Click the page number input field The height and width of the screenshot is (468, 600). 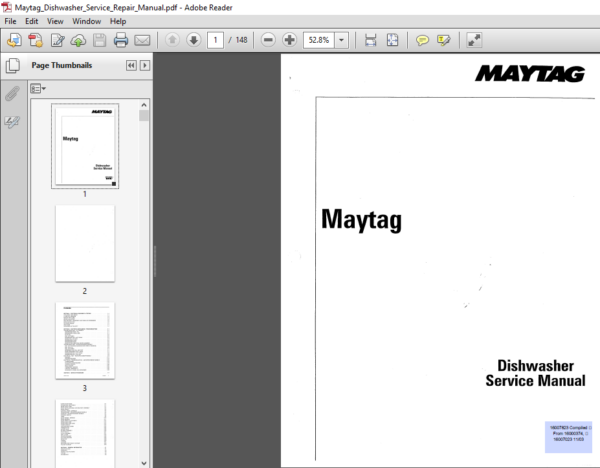click(x=215, y=40)
